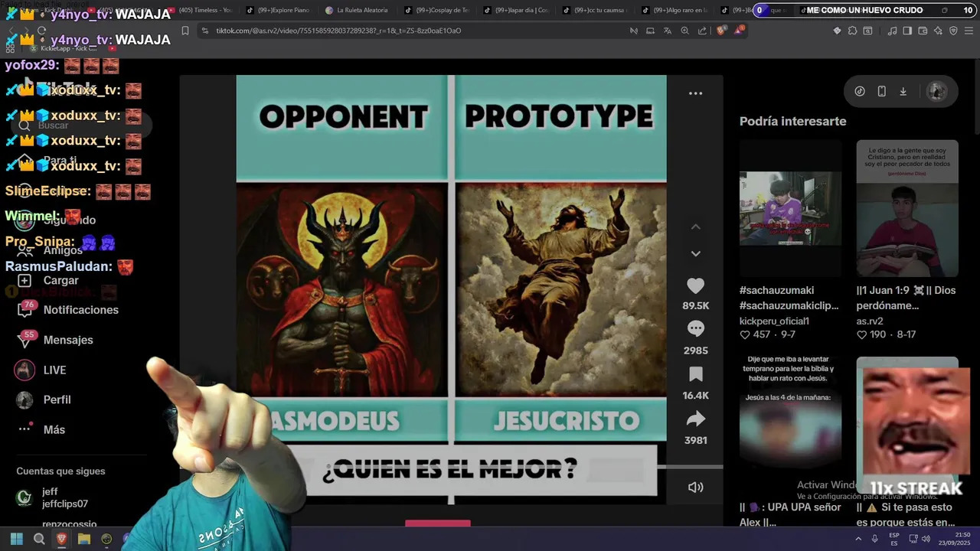Image resolution: width=980 pixels, height=551 pixels.
Task: Open Leo AI sparkle icon in toolbar
Action: coord(938,31)
